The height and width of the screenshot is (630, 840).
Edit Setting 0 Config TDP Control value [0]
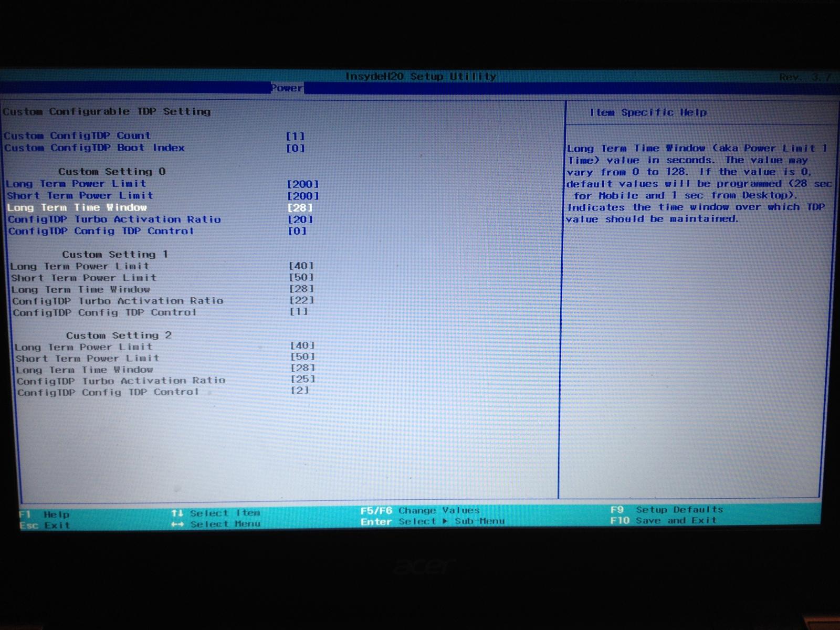pos(297,231)
